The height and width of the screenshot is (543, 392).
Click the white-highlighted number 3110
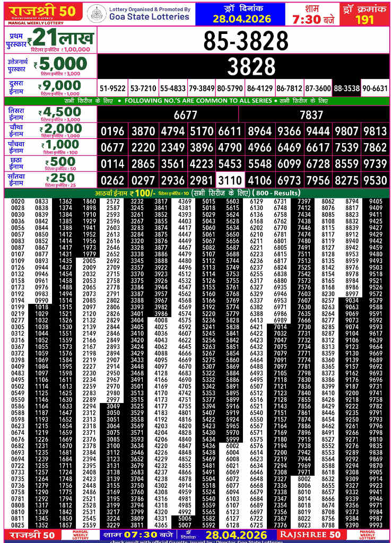230,180
